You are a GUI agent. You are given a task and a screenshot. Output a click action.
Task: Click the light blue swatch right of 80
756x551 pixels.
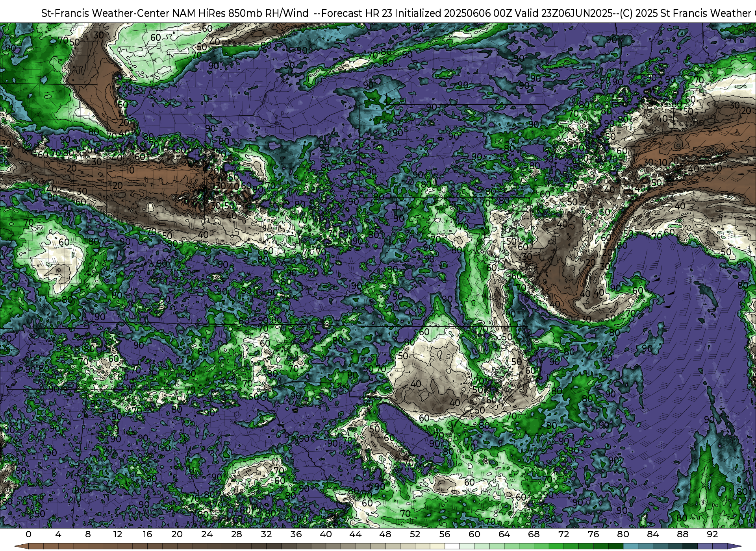pos(630,546)
